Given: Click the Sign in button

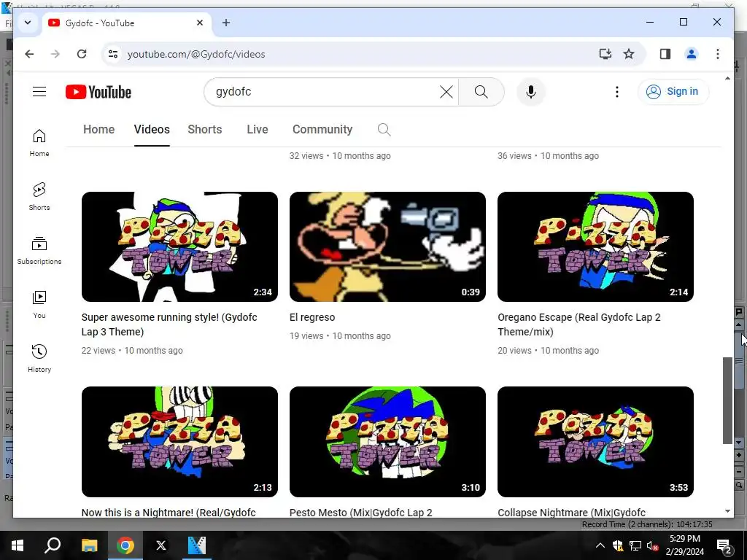Looking at the screenshot, I should click(x=673, y=91).
